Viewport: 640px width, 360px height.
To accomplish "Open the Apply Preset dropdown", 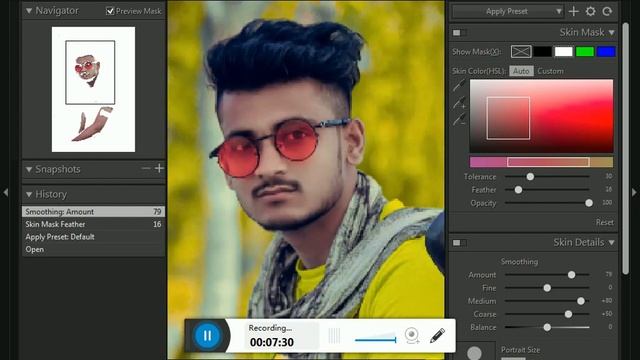I will pos(507,11).
